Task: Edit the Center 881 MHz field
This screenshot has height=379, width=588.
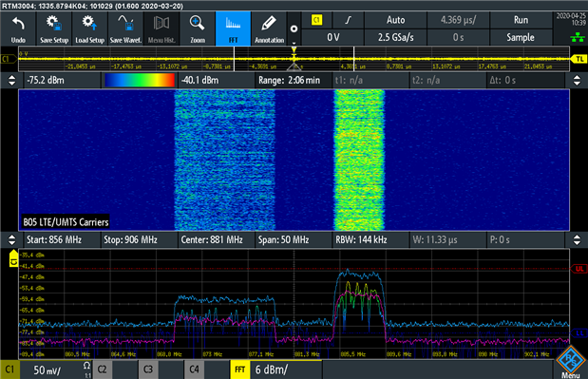Action: coord(212,240)
